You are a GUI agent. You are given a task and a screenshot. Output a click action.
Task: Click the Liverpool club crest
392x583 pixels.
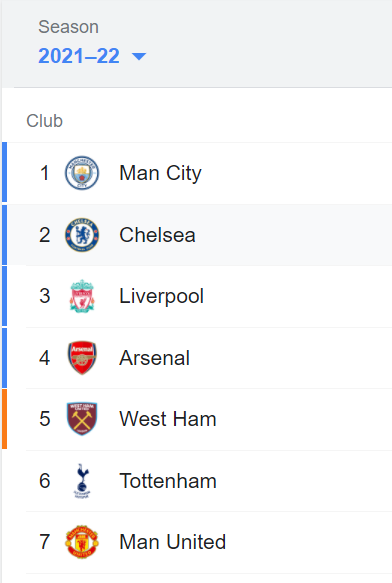(82, 296)
